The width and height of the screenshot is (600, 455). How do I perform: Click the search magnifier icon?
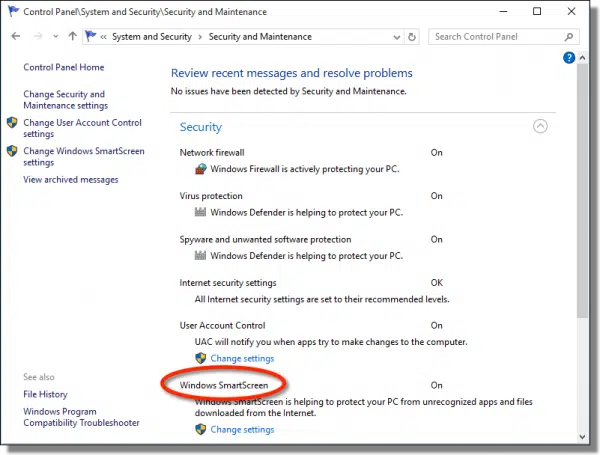tap(569, 37)
